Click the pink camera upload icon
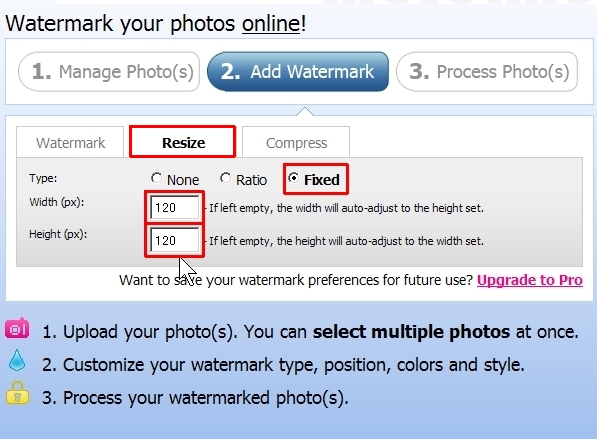The image size is (597, 439). (17, 328)
